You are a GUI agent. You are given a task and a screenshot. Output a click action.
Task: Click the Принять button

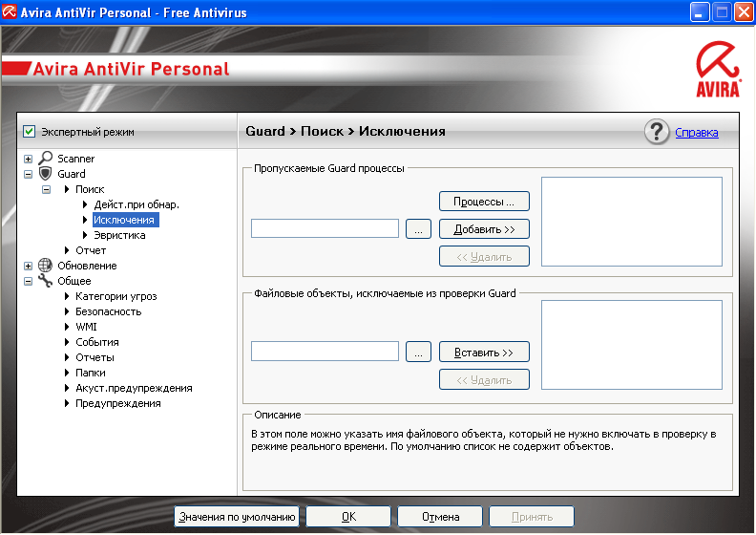click(x=532, y=517)
